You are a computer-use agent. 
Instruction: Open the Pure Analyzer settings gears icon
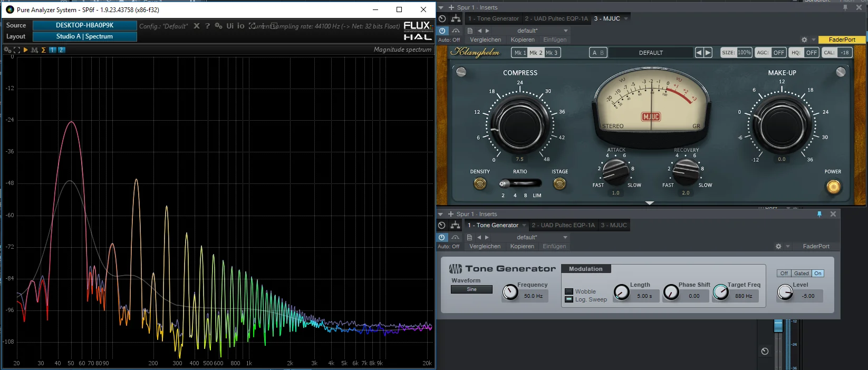point(218,26)
